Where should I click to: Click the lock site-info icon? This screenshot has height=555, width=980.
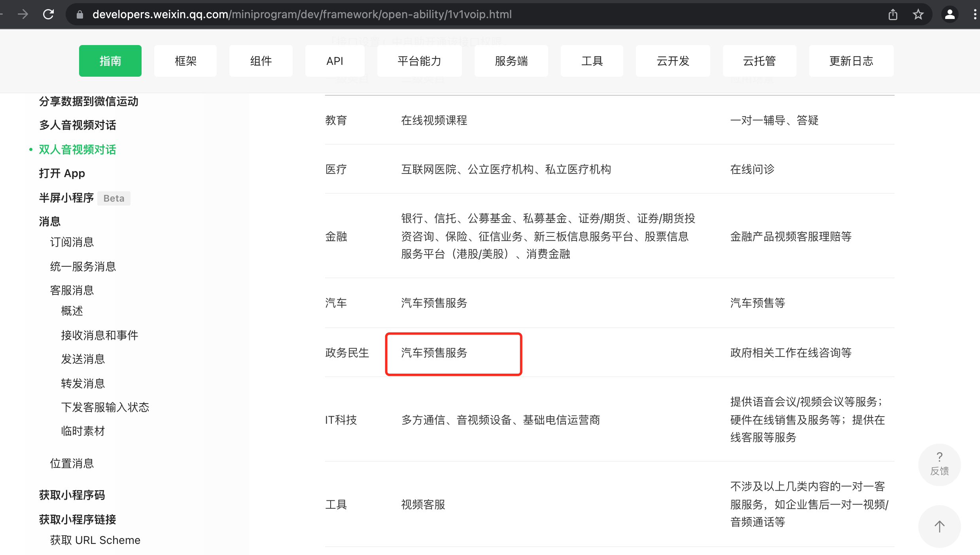[x=80, y=15]
